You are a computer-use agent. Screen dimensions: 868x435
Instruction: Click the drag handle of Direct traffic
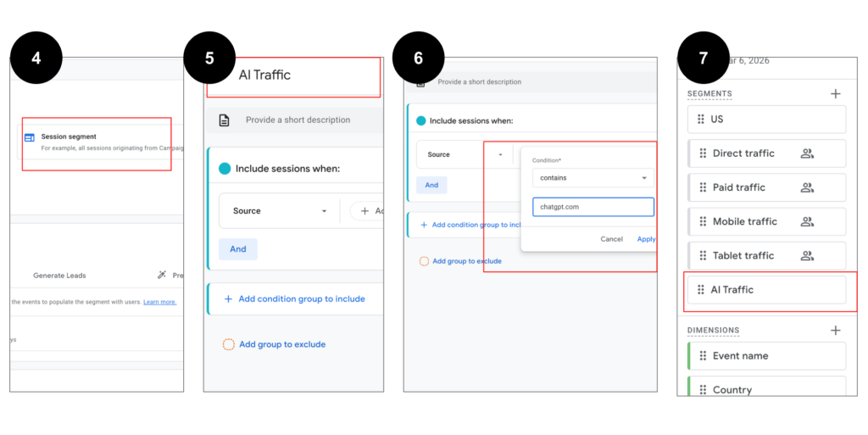[x=703, y=153]
